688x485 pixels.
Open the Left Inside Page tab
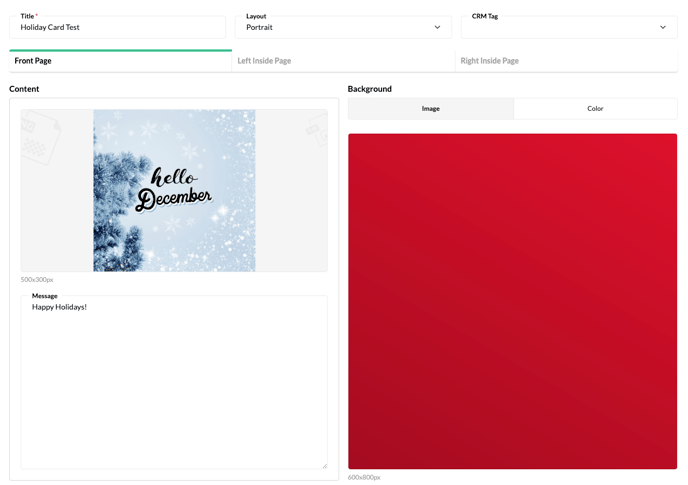(343, 61)
